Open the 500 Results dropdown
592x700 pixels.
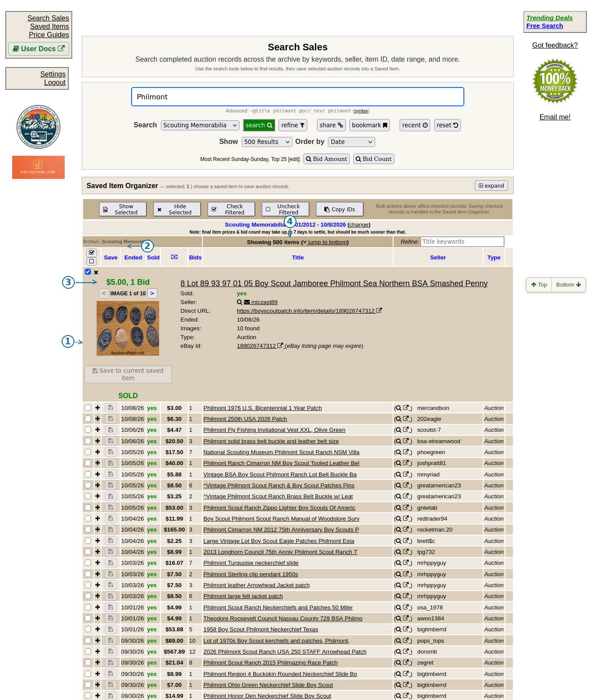(267, 142)
